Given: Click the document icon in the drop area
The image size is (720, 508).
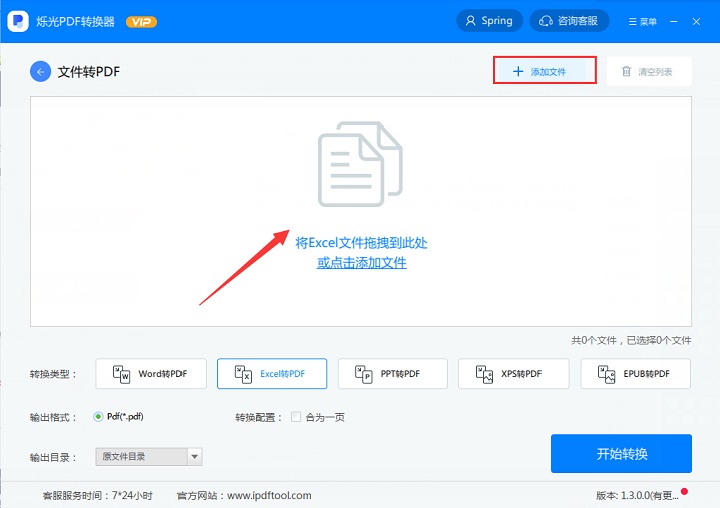Looking at the screenshot, I should [x=360, y=164].
